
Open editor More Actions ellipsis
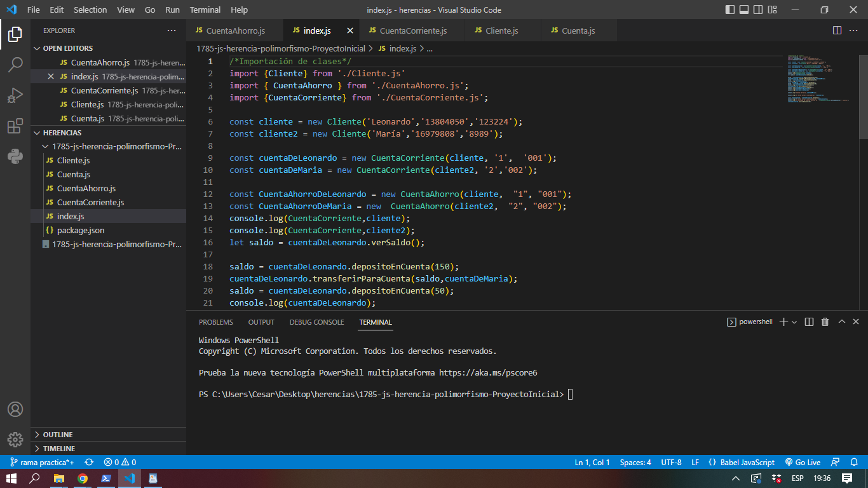coord(854,30)
